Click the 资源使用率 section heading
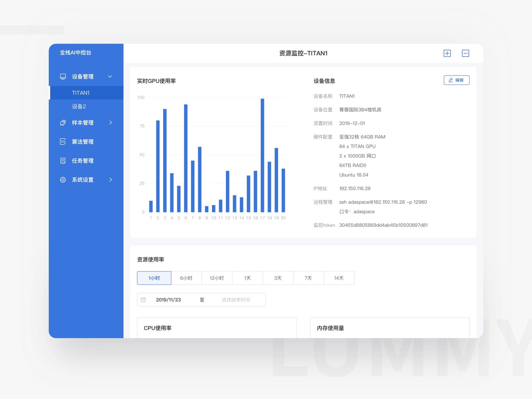The image size is (532, 399). tap(151, 260)
